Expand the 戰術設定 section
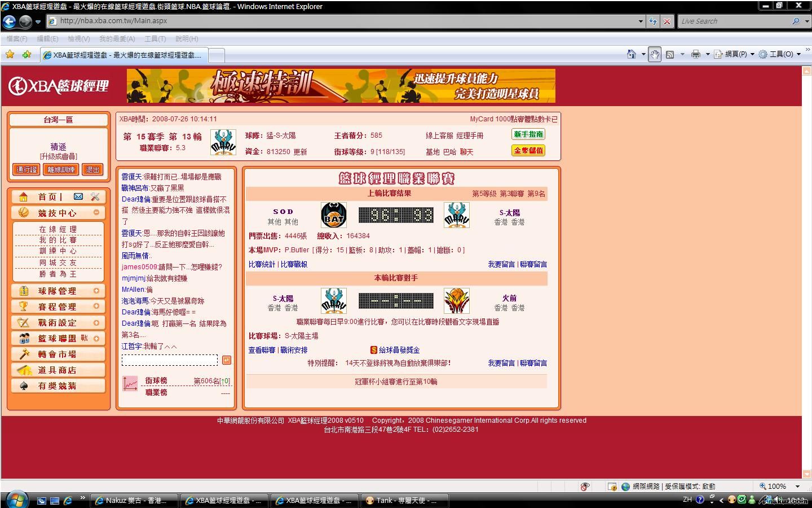Viewport: 812px width, 508px height. pos(96,323)
